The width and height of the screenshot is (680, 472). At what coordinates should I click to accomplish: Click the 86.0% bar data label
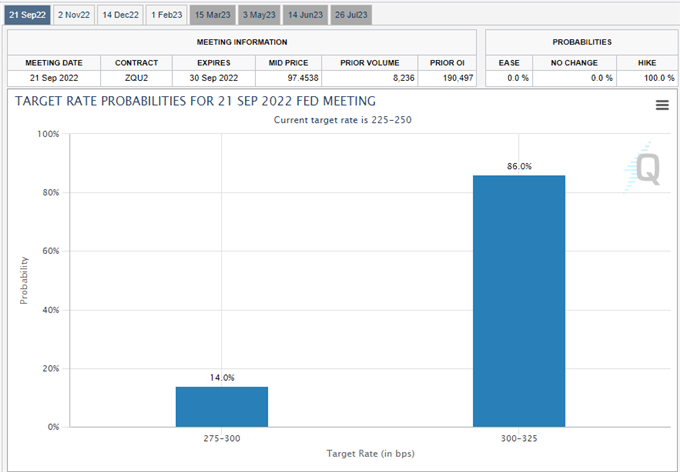(519, 166)
